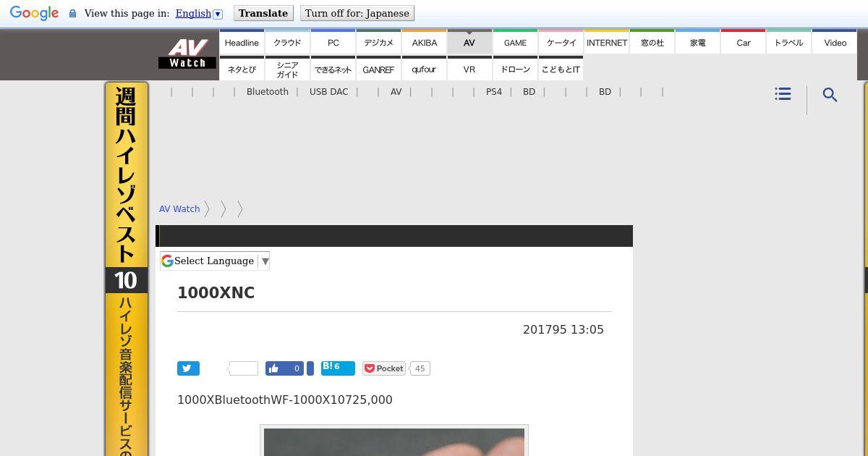Click Turn off for: Japanese button
868x456 pixels.
pos(357,13)
